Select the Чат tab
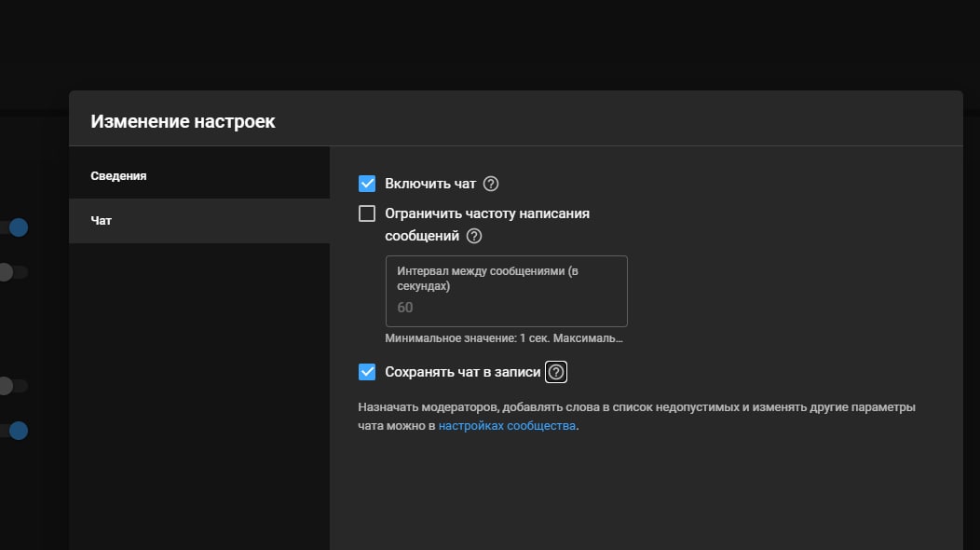Image resolution: width=980 pixels, height=550 pixels. point(199,221)
